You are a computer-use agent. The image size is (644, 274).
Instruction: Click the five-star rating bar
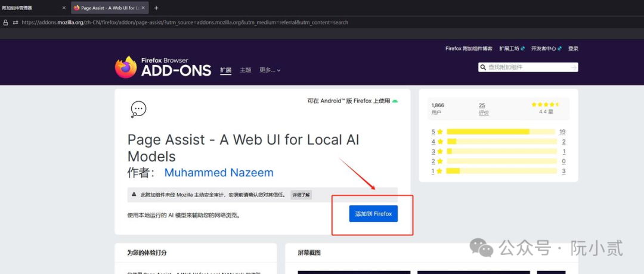click(x=501, y=132)
